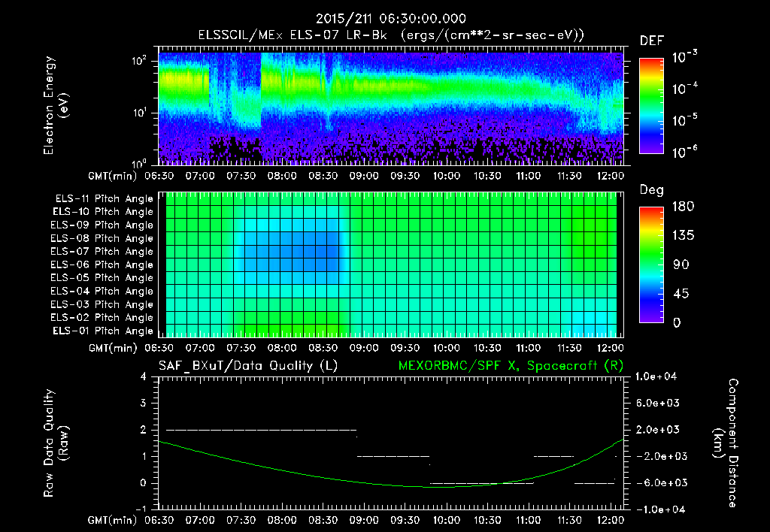Viewport: 770px width, 532px height.
Task: Click the ELS-11 Pitch Angle label
Action: point(104,199)
